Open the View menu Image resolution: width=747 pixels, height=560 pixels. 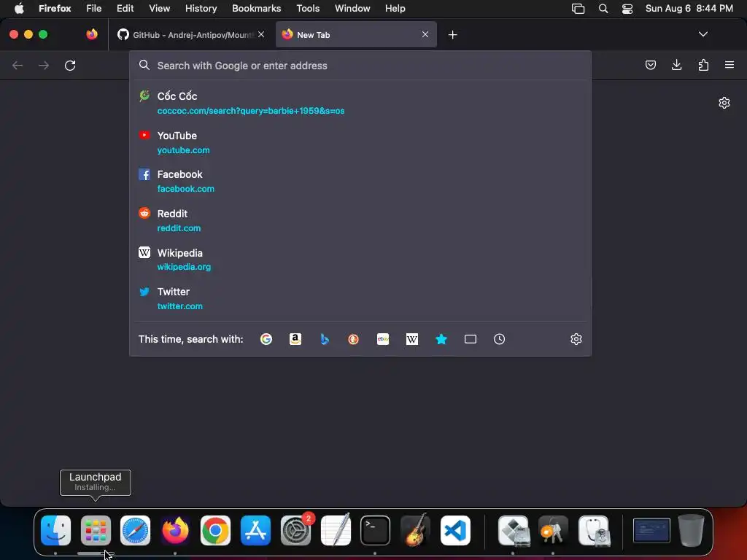point(159,8)
